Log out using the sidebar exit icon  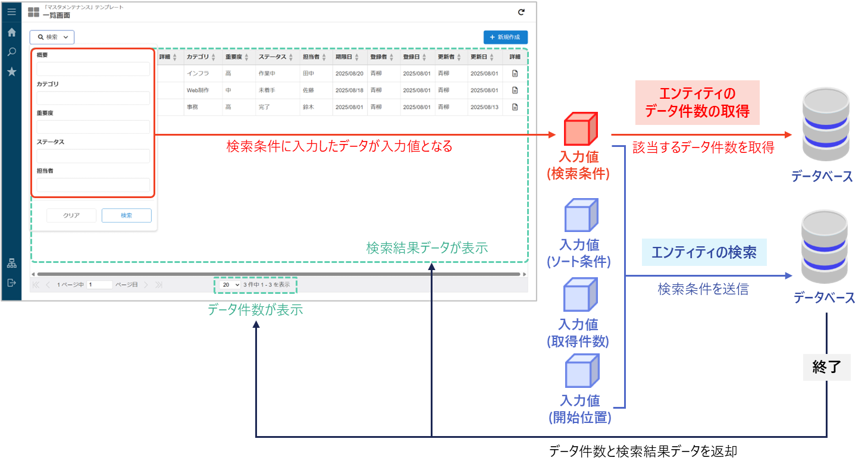coord(11,283)
